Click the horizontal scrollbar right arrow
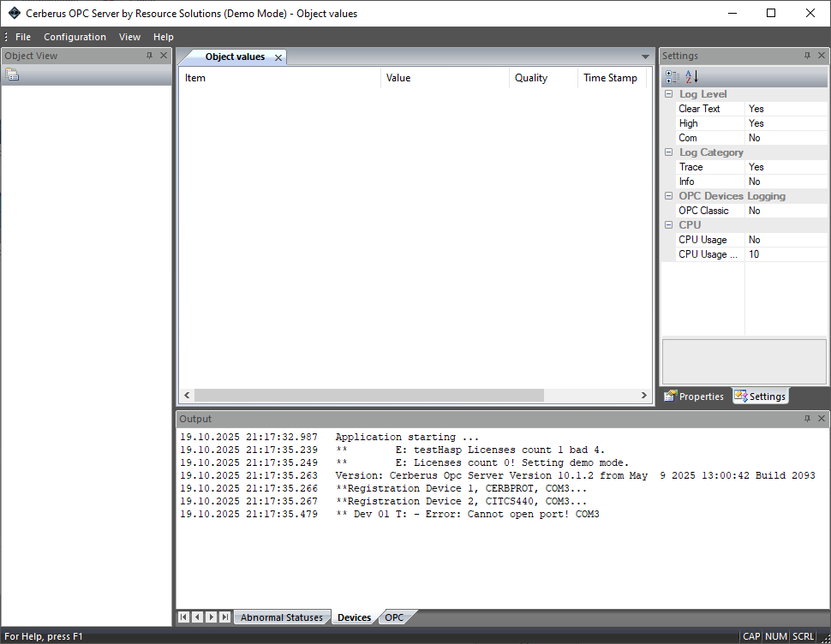Viewport: 831px width, 644px height. (x=644, y=396)
